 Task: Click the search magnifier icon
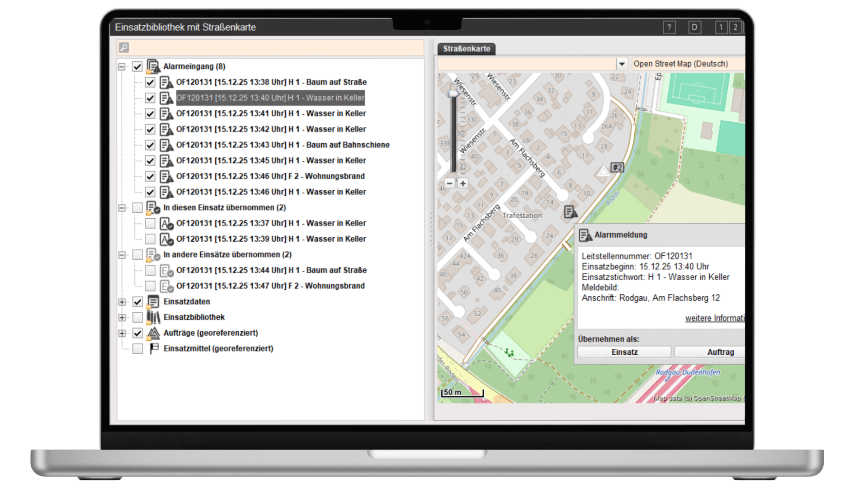[124, 47]
